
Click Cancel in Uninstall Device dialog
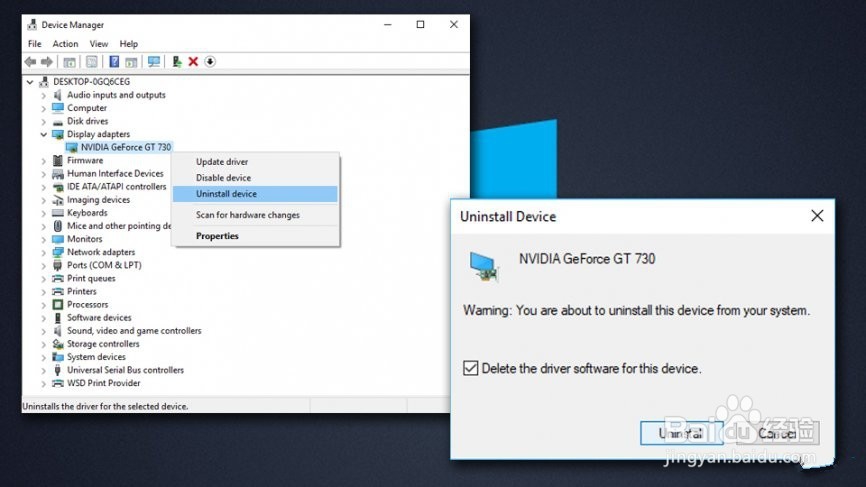coord(778,433)
